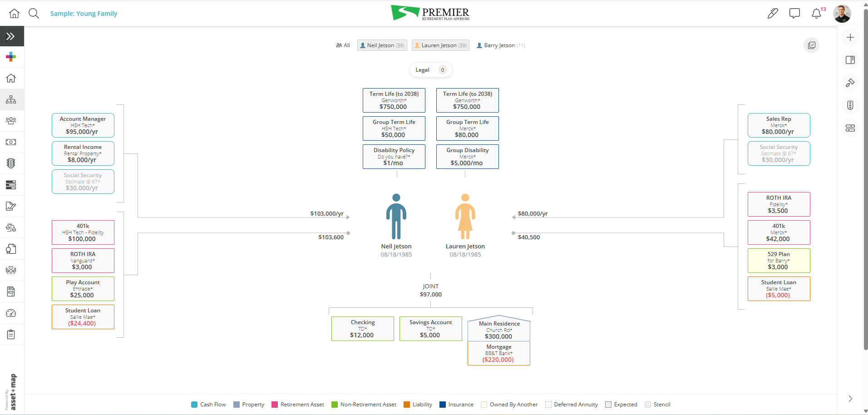This screenshot has width=868, height=415.
Task: Expand the right panel using bottom chevron
Action: tap(850, 399)
